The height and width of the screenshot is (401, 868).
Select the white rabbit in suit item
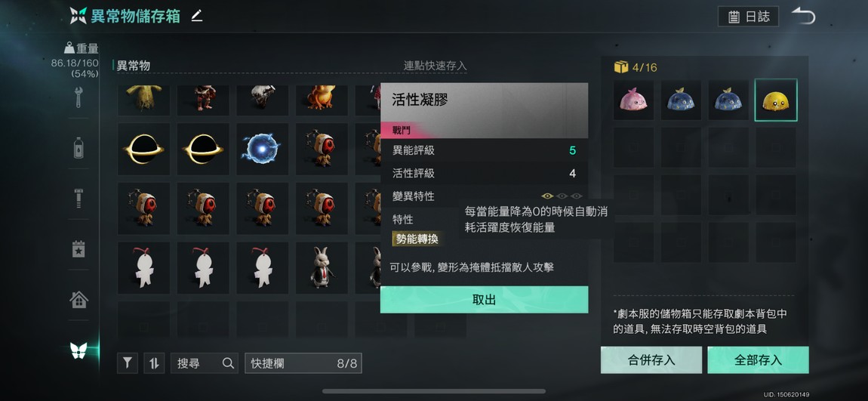click(x=322, y=267)
